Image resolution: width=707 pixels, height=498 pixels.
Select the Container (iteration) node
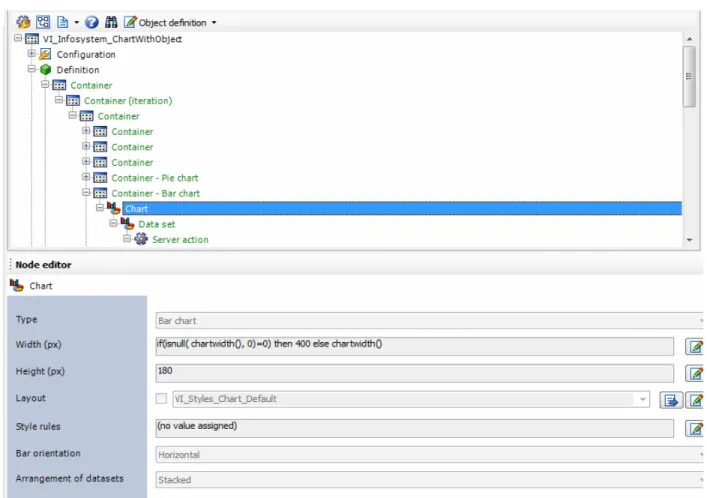[x=128, y=101]
